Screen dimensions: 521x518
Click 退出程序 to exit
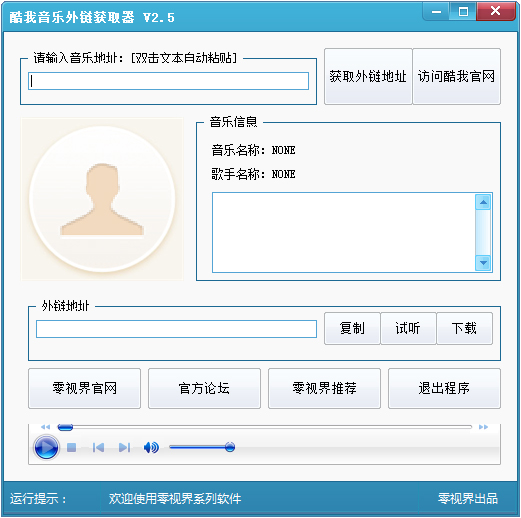444,388
